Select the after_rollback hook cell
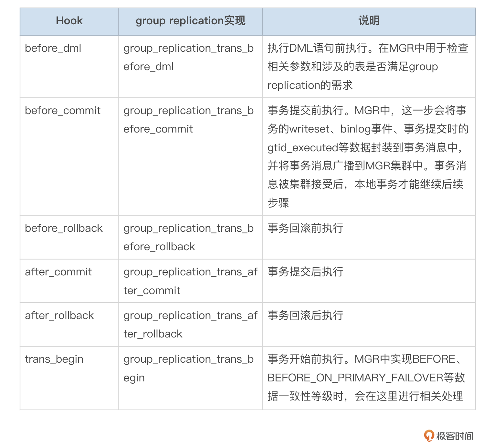Viewport: 493px width, 448px height. (x=59, y=315)
